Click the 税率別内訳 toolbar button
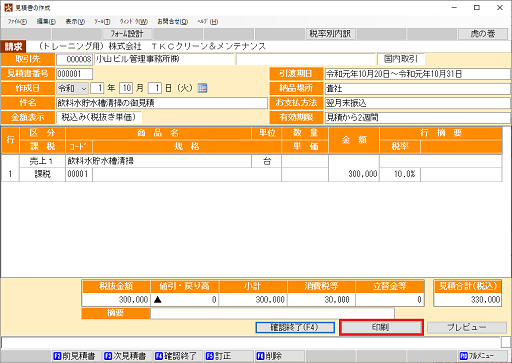Image resolution: width=512 pixels, height=363 pixels. (330, 34)
